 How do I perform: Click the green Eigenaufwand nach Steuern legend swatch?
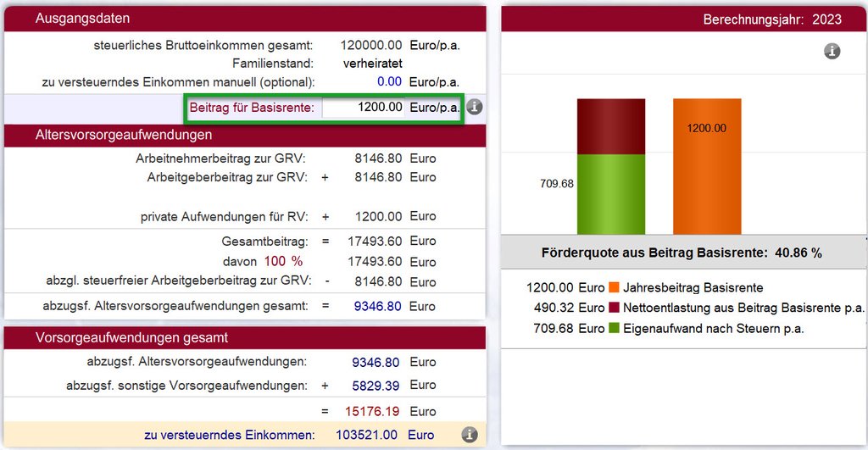[x=614, y=328]
